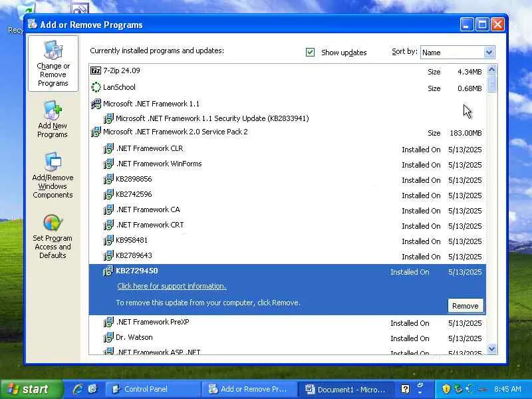This screenshot has width=532, height=399.
Task: Click icon of .NET Framework 1.1 Security Update KB2833941
Action: [x=108, y=118]
